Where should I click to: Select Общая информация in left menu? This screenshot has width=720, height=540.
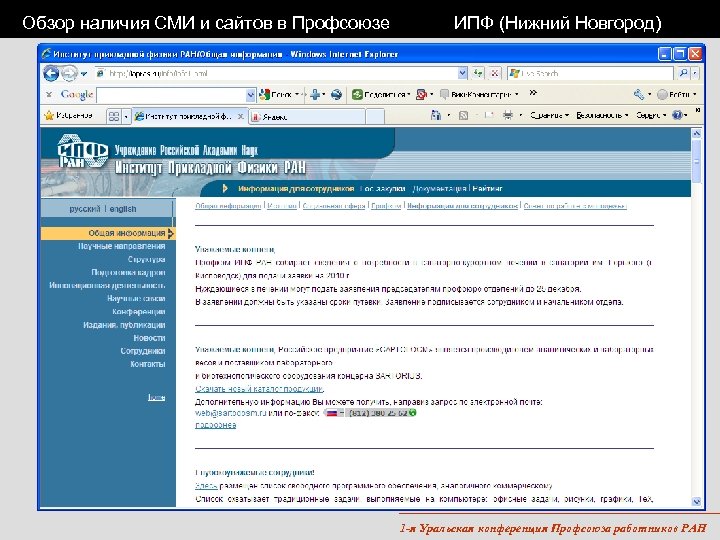click(x=108, y=233)
